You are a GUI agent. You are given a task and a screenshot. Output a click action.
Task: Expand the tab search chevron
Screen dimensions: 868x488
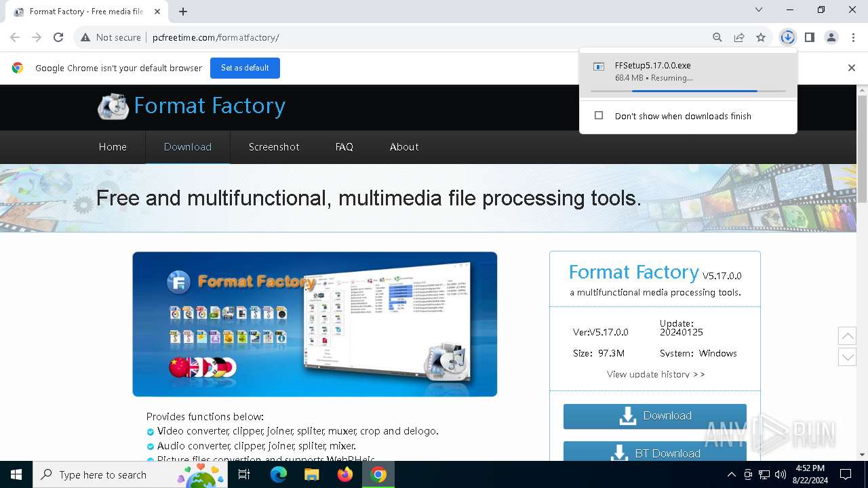click(759, 9)
